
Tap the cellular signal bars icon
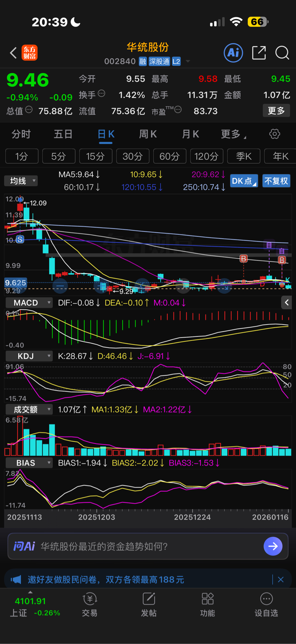[217, 22]
